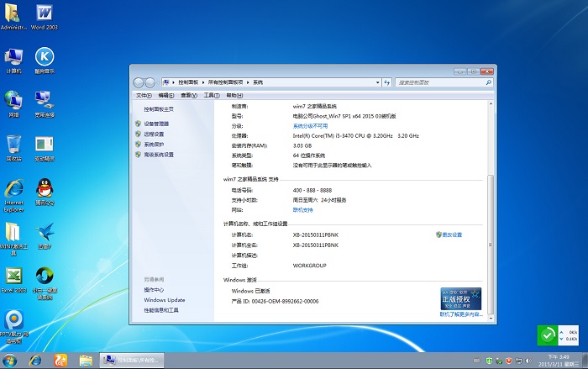Open Device Manager (设备管理器) in sidebar

click(x=155, y=124)
